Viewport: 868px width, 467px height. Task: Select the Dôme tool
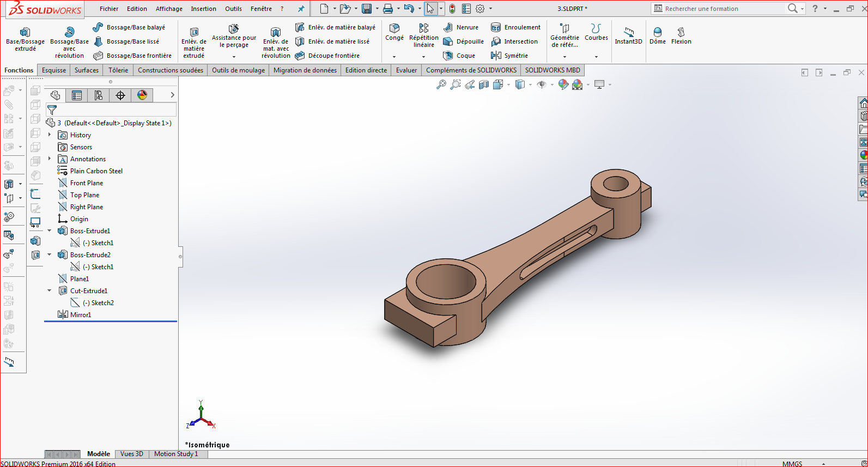(658, 36)
